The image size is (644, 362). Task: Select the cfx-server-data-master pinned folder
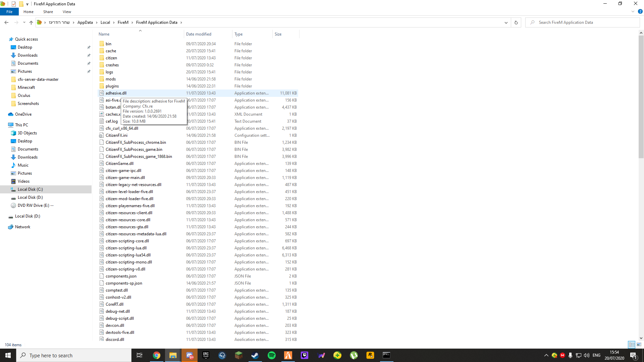38,79
